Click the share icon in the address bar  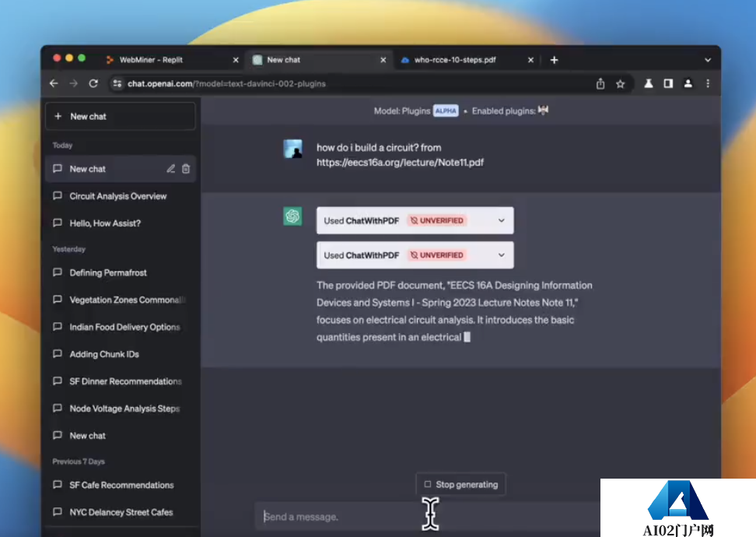(x=600, y=83)
